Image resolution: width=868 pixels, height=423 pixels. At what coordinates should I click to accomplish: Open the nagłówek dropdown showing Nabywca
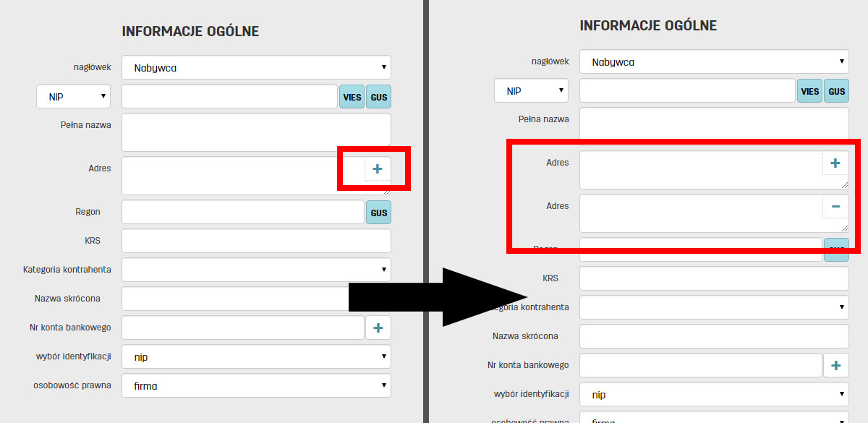coord(256,67)
